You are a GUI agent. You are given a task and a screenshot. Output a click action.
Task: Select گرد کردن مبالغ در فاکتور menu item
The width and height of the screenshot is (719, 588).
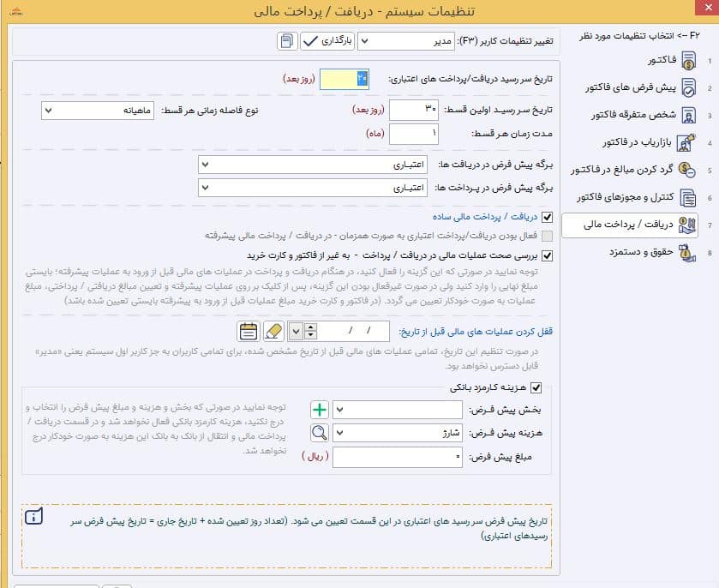(x=622, y=170)
